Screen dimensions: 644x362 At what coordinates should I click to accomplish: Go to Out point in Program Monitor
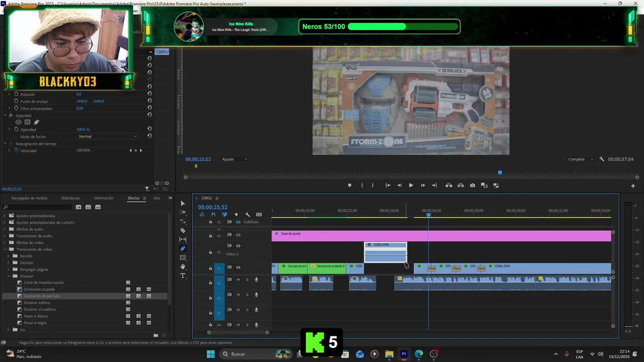pyautogui.click(x=434, y=186)
